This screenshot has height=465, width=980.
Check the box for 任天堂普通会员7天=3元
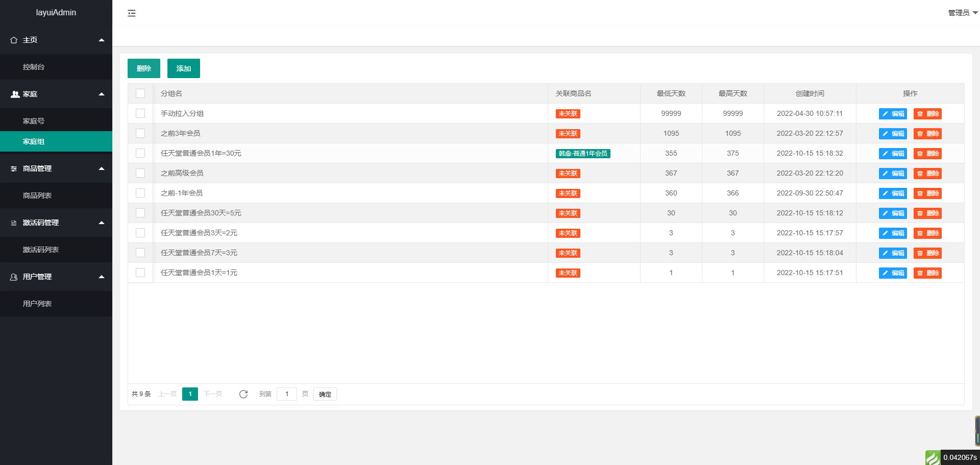(x=140, y=253)
